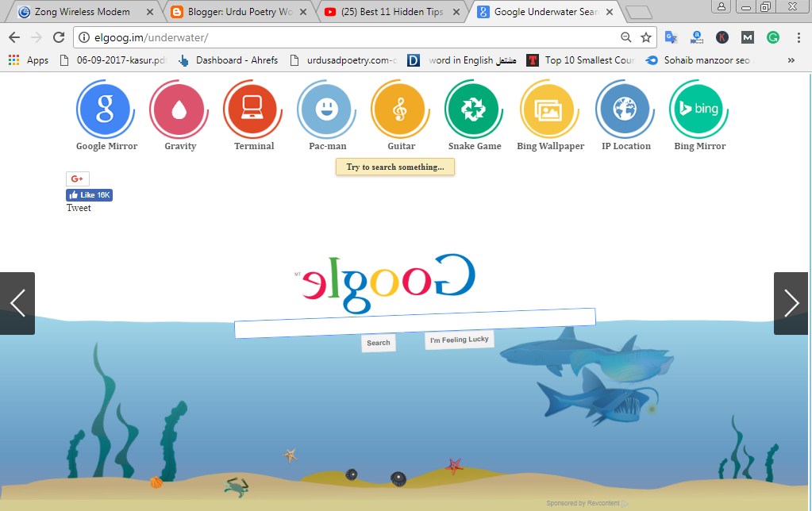
Task: Click the Try to search something tooltip
Action: tap(395, 167)
